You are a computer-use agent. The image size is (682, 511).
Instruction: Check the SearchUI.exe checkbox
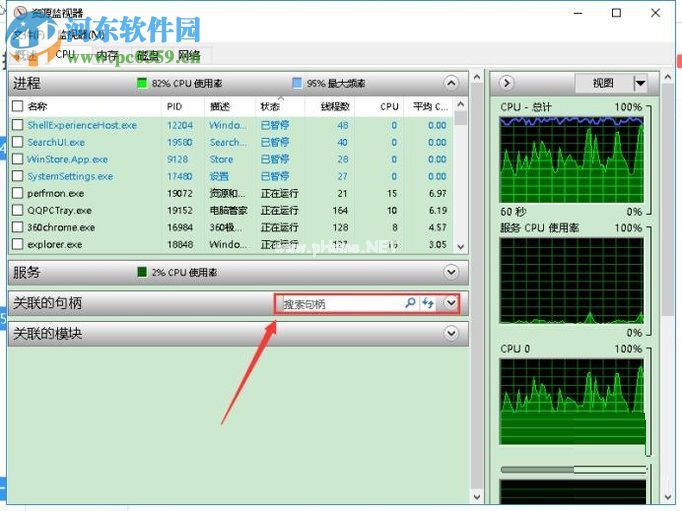tap(17, 142)
